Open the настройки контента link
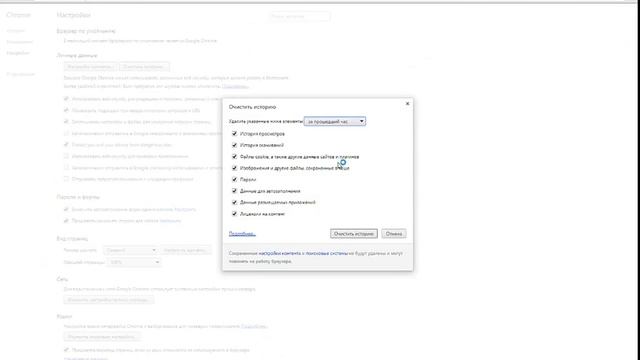 280,253
